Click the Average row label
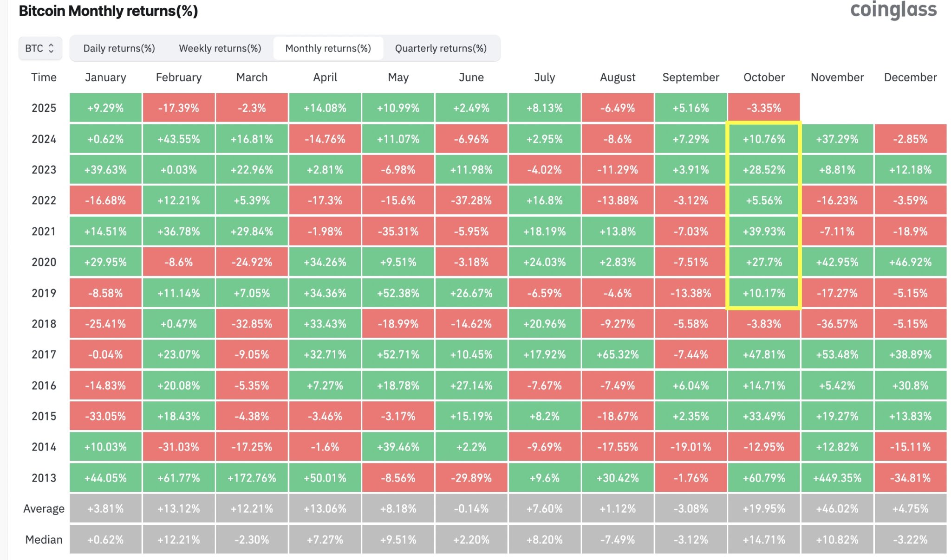This screenshot has width=951, height=560. pos(44,508)
